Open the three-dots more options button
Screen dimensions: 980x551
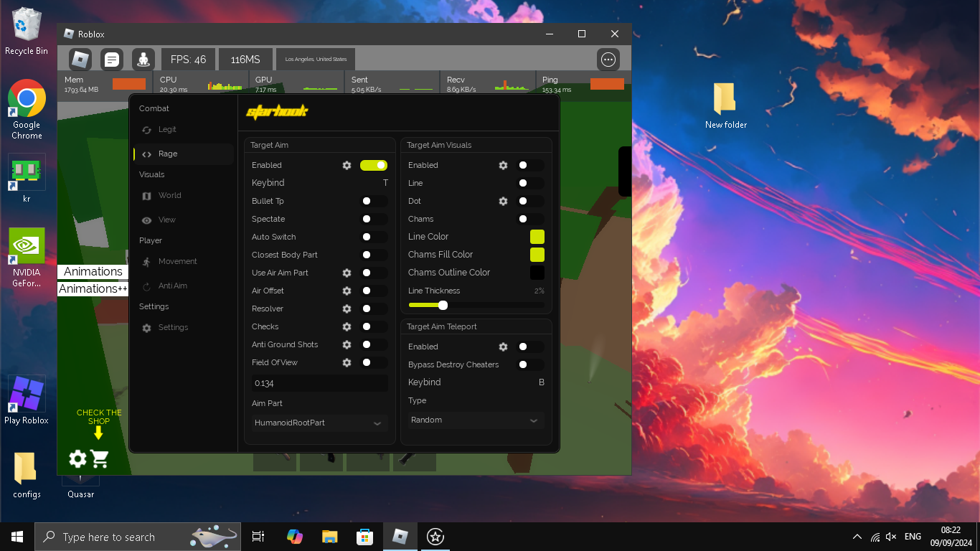coord(608,60)
